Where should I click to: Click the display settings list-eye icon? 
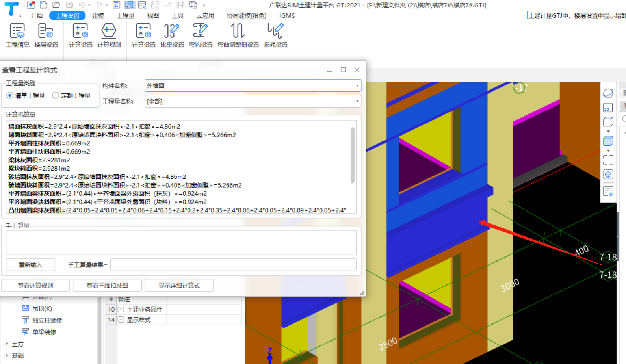[x=608, y=191]
